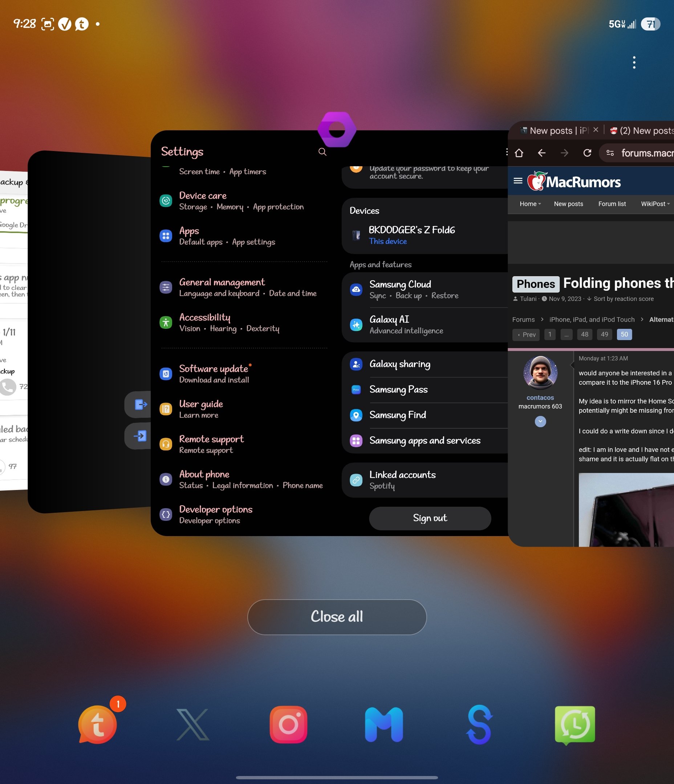Screen dimensions: 674x784
Task: Tap the Linked accounts link icon
Action: [356, 480]
